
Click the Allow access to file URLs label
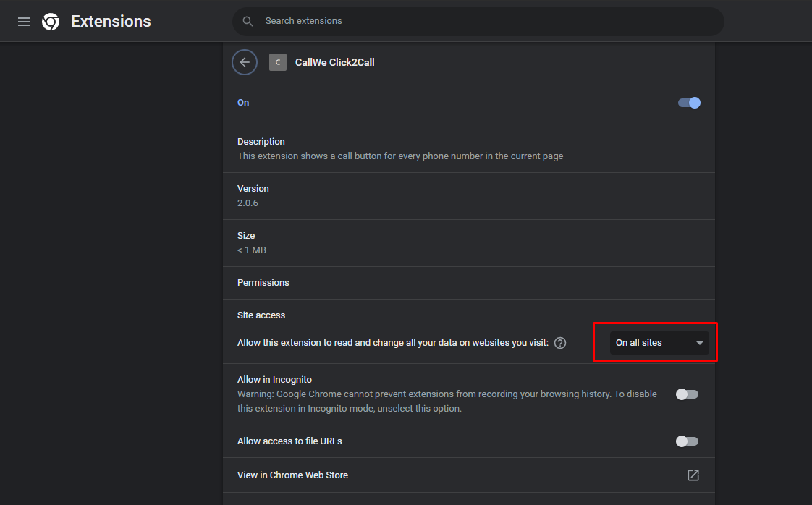tap(289, 441)
